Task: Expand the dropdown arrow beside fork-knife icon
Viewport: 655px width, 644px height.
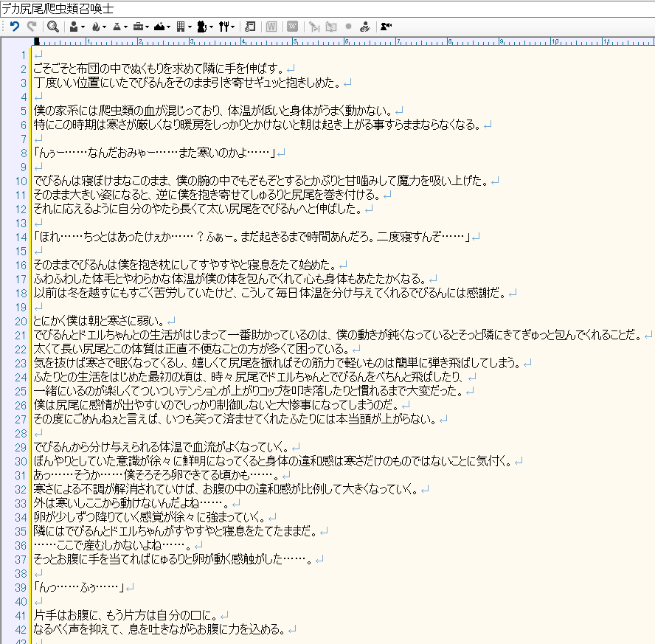Action: [x=232, y=27]
